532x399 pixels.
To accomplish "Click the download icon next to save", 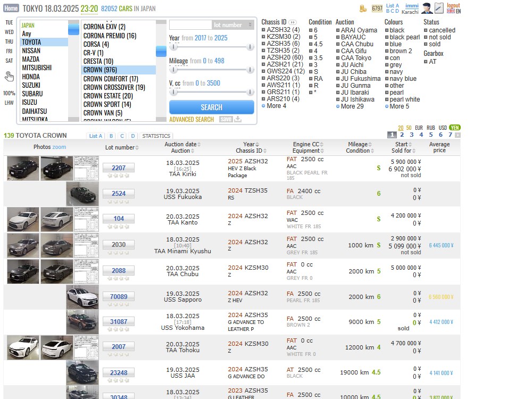I will tap(238, 119).
